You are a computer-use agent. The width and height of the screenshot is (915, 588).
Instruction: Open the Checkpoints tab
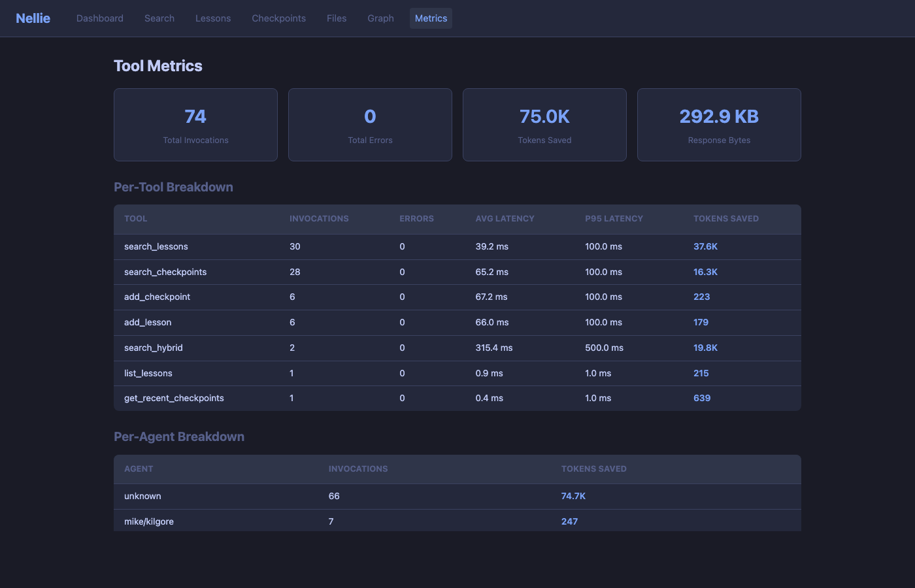click(278, 18)
